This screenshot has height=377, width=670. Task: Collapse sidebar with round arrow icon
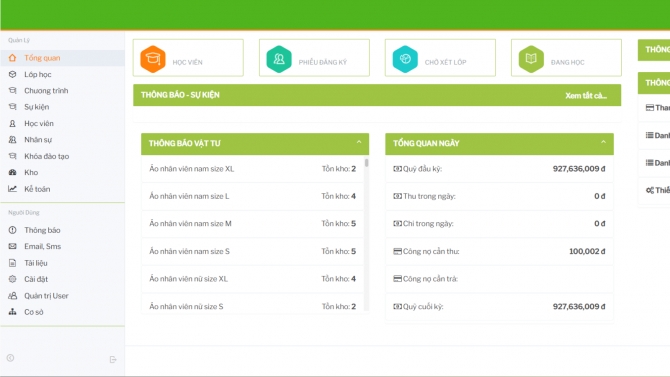click(x=11, y=358)
